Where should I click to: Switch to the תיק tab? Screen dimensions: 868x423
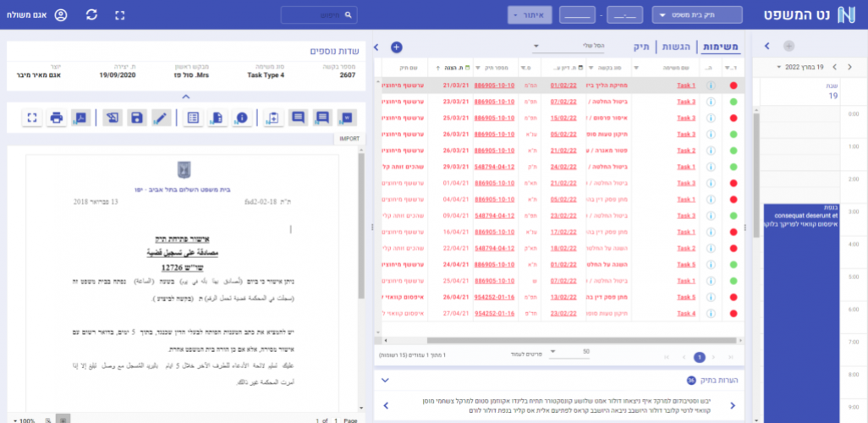(x=641, y=47)
